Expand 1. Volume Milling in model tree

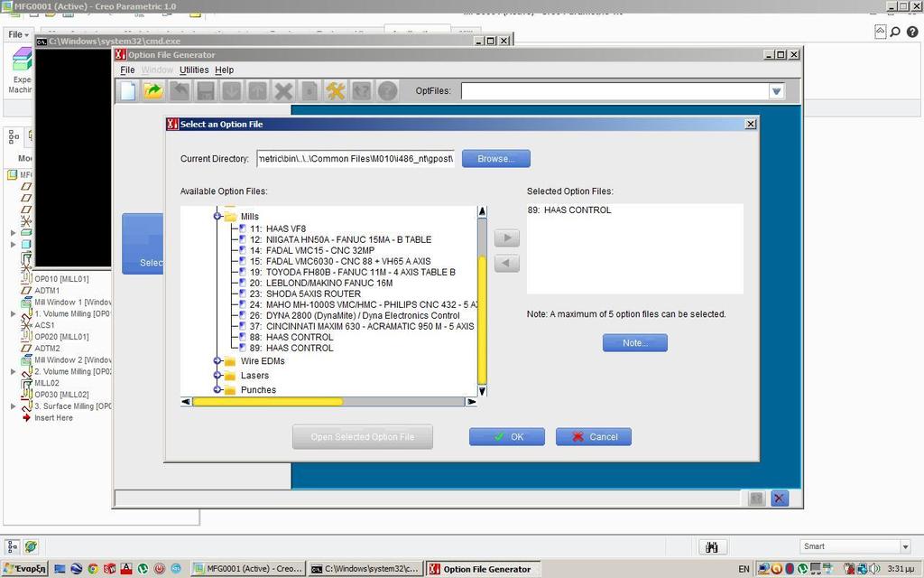(13, 313)
